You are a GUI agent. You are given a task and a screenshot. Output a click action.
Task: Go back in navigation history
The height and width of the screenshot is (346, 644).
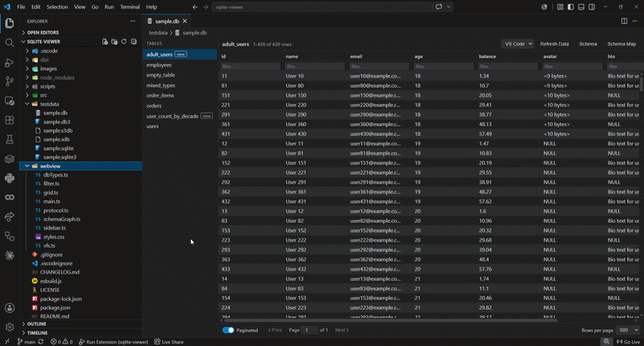(x=195, y=7)
